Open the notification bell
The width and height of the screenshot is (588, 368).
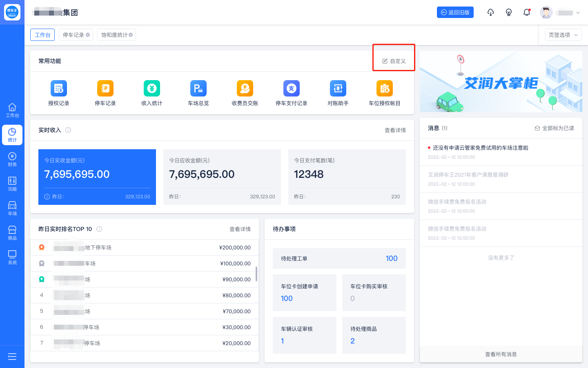point(527,12)
